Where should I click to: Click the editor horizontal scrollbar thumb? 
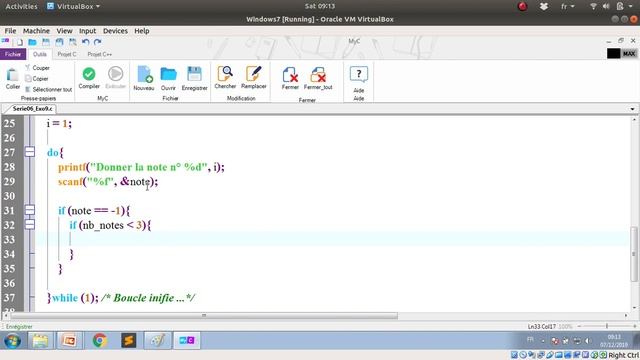204,316
